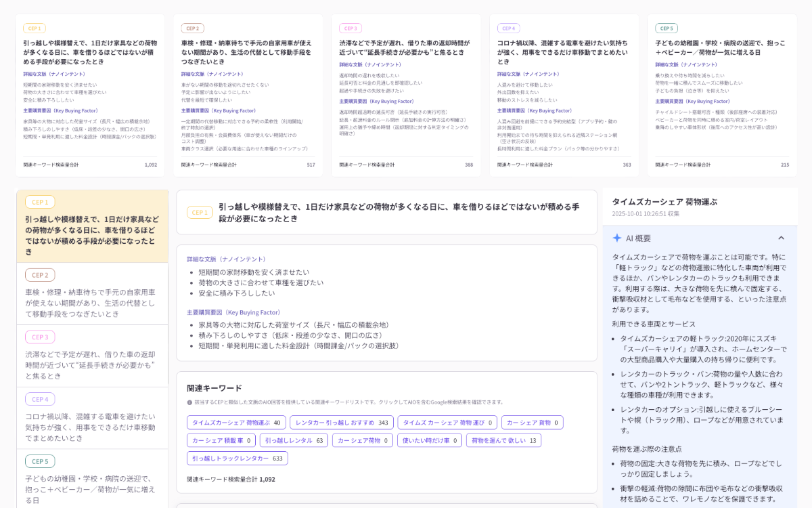
Task: Select CEP 2 item in left sidebar
Action: point(92,294)
